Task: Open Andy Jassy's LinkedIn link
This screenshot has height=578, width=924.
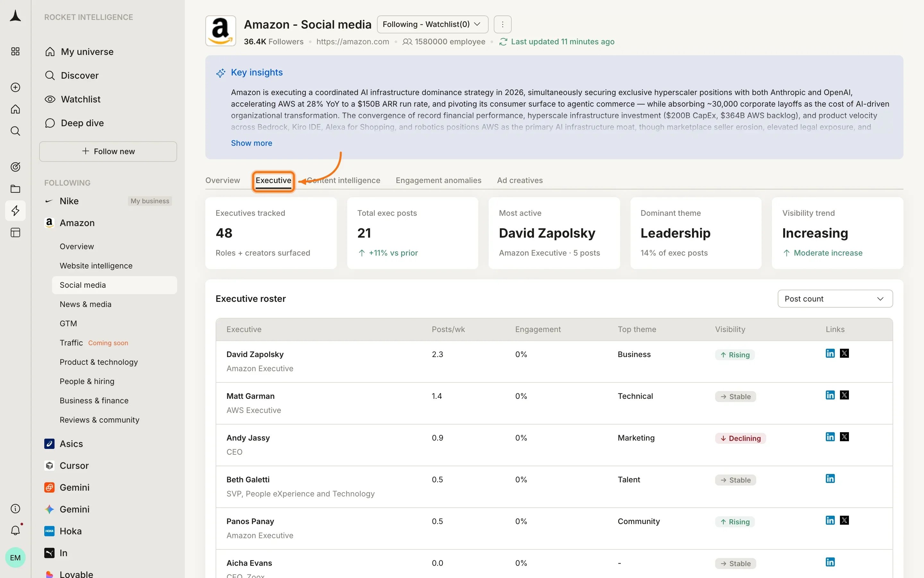Action: [830, 437]
